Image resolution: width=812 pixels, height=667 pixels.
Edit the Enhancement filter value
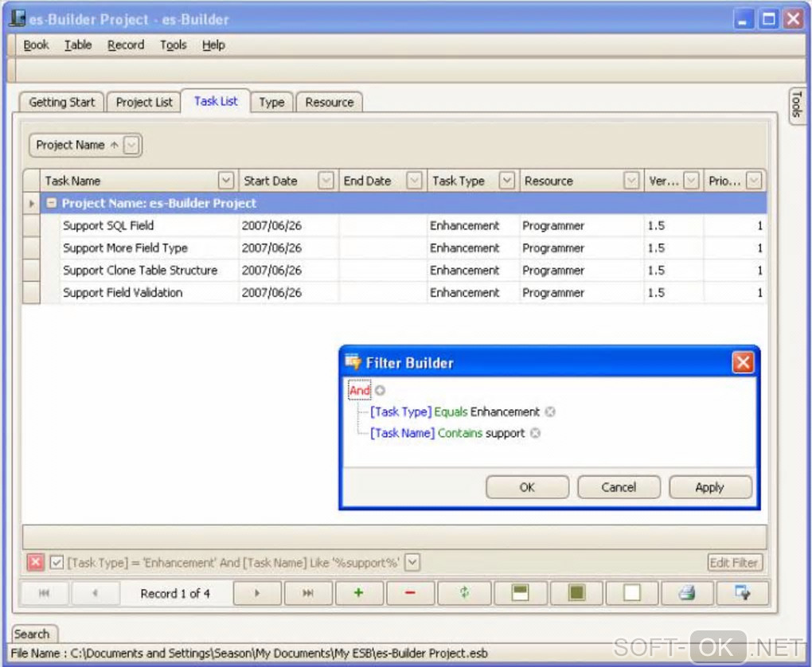pyautogui.click(x=505, y=412)
